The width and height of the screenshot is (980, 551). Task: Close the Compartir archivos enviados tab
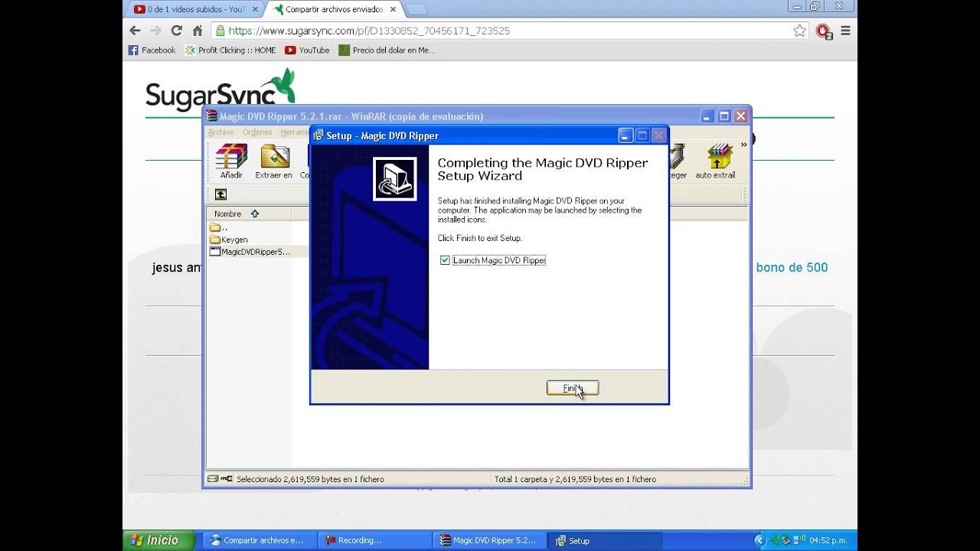391,9
